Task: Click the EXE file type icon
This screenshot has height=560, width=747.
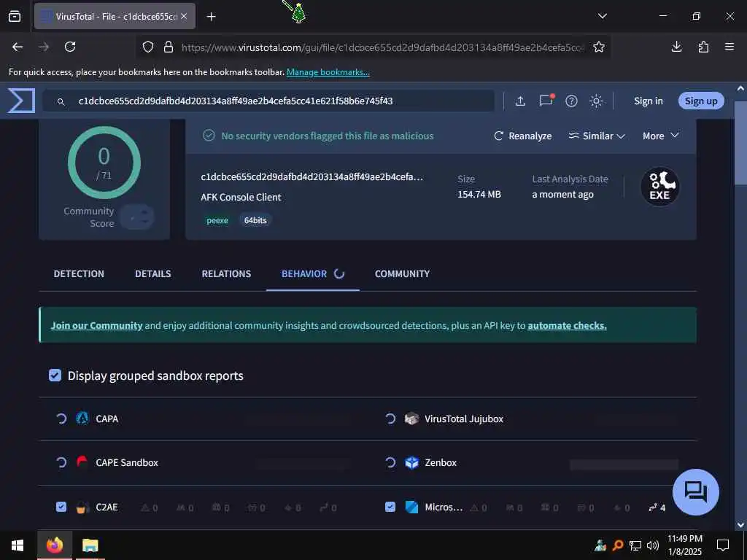Action: [x=659, y=187]
